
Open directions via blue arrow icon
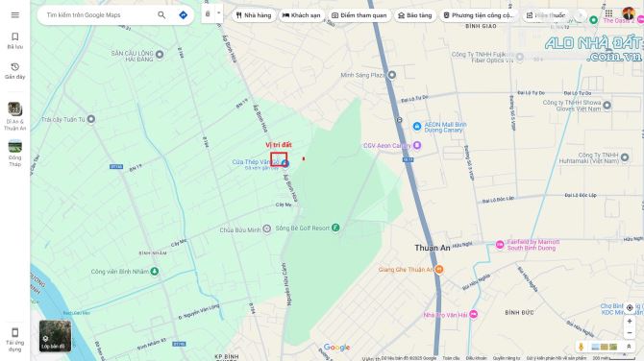184,15
